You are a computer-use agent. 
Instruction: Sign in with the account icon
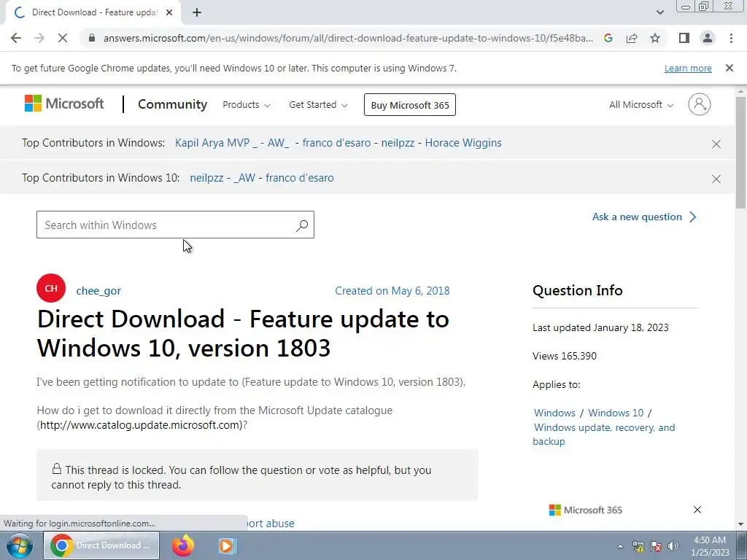700,104
